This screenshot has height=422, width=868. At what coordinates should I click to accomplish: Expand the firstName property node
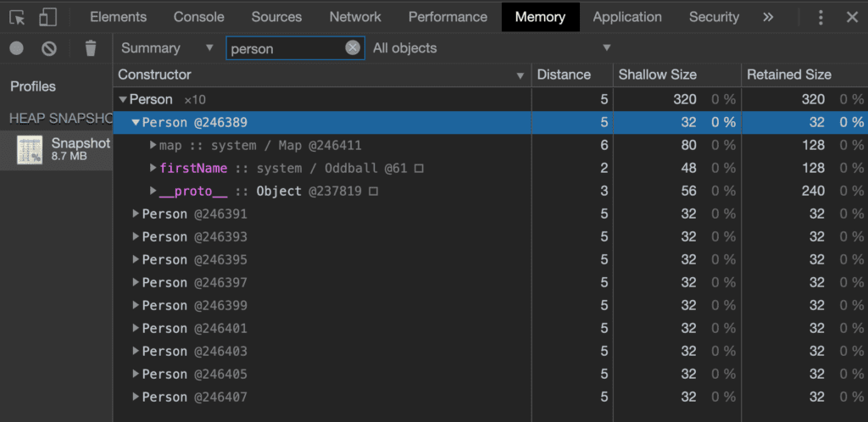point(153,169)
